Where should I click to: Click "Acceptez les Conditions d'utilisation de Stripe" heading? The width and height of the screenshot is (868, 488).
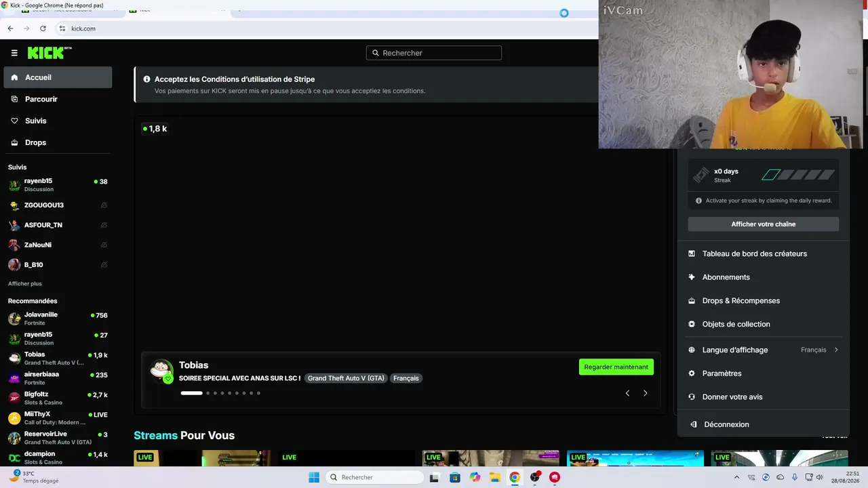pos(235,79)
